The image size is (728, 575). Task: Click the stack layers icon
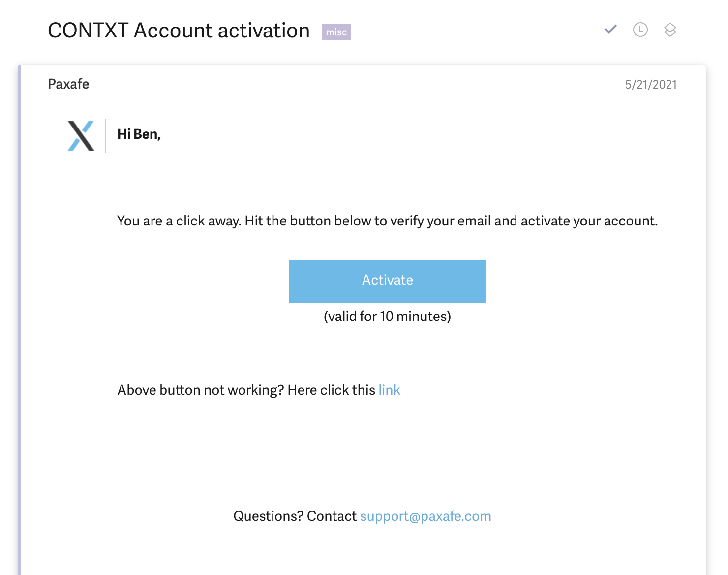click(670, 30)
